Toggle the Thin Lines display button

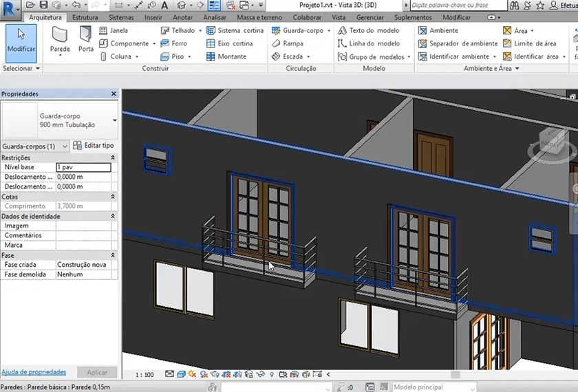tap(213, 5)
